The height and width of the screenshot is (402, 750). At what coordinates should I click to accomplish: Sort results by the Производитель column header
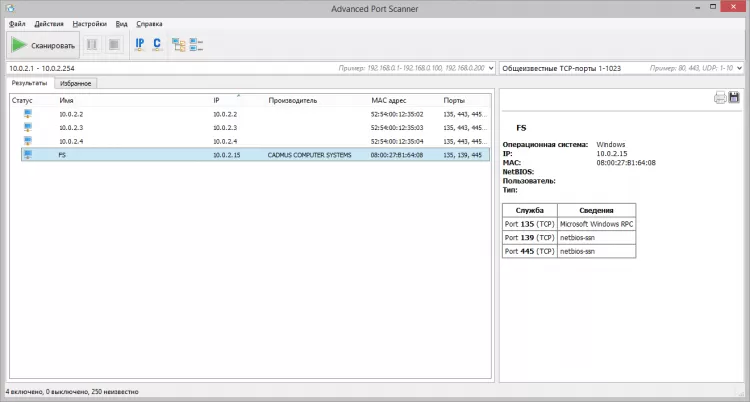coord(292,101)
